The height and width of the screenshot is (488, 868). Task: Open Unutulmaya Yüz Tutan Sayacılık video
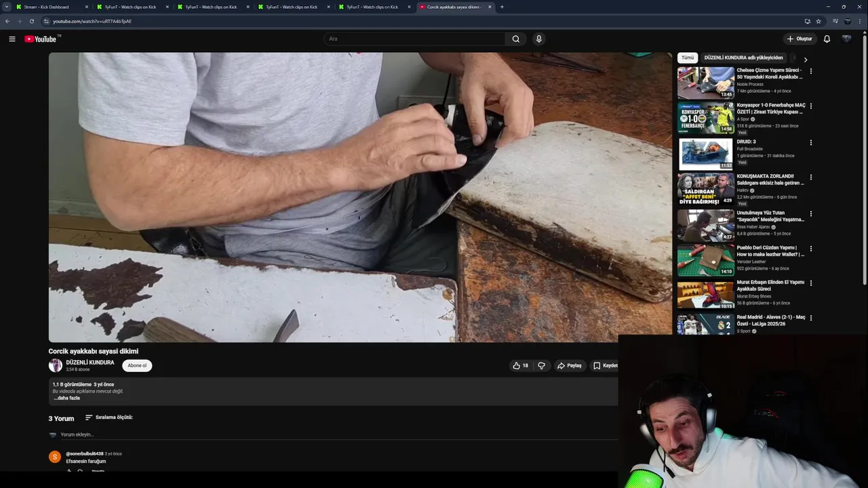pyautogui.click(x=770, y=216)
